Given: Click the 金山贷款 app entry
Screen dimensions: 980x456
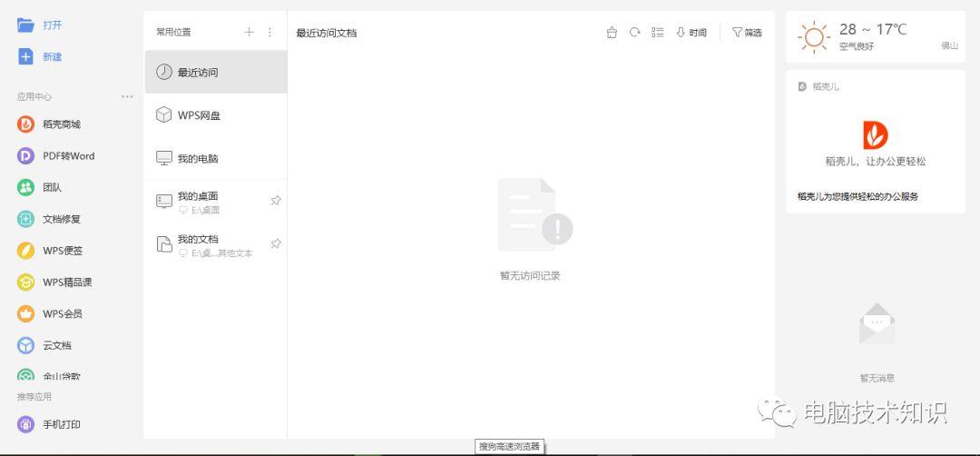Looking at the screenshot, I should click(x=48, y=375).
